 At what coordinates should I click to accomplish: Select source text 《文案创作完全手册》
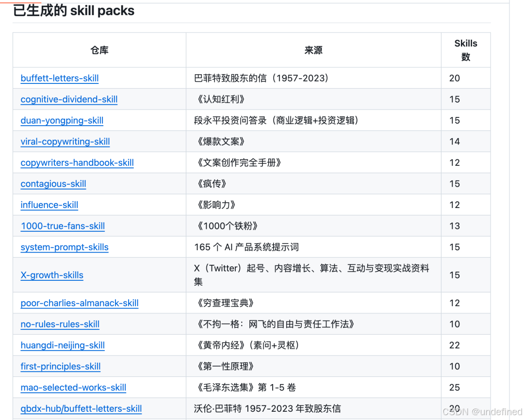[239, 162]
